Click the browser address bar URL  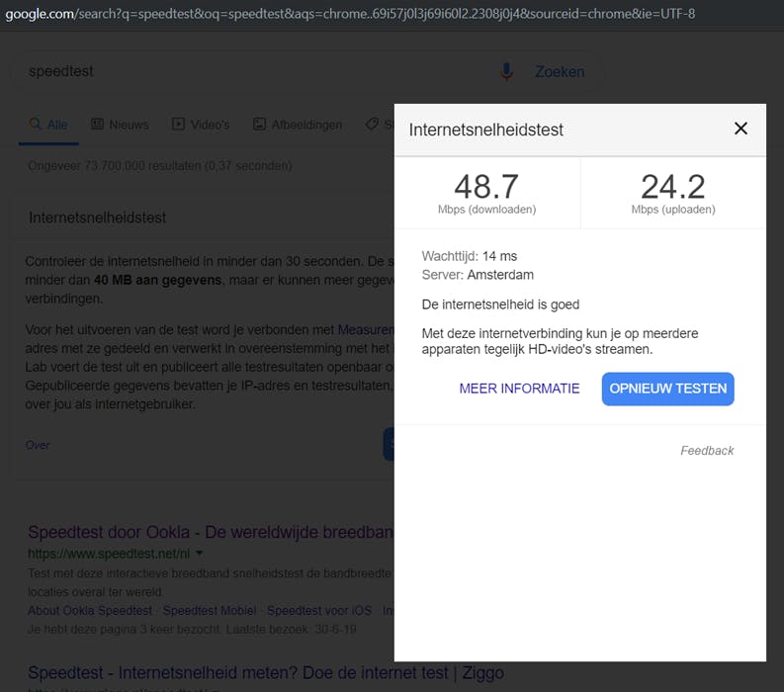(x=350, y=14)
